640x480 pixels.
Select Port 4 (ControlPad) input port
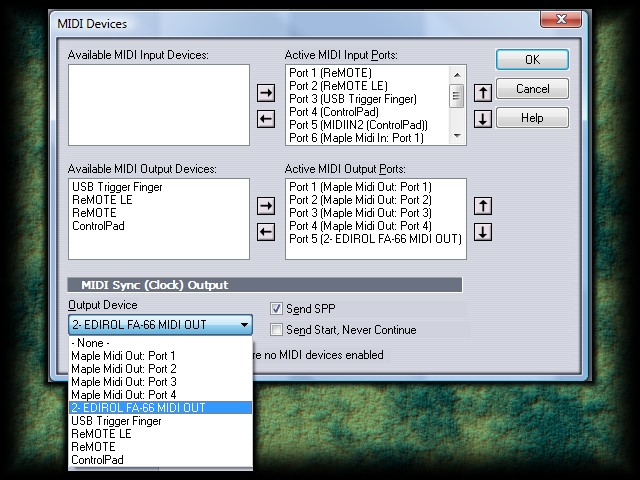(367, 112)
